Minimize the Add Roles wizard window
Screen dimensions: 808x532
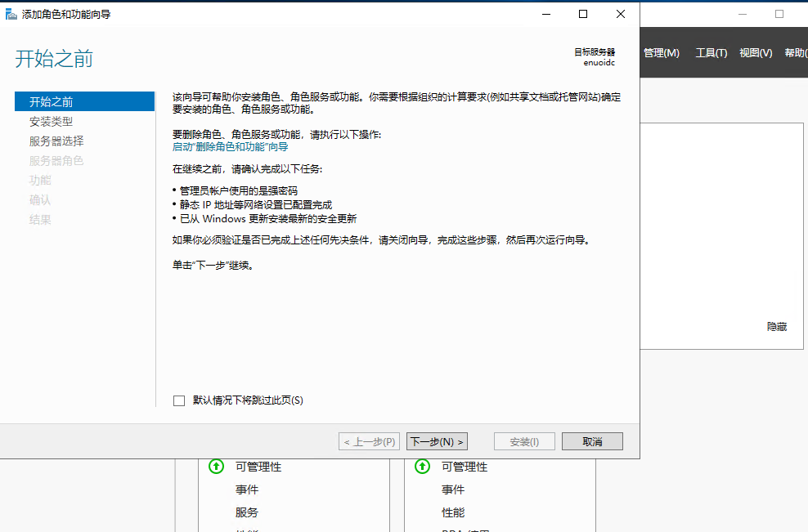pyautogui.click(x=545, y=14)
